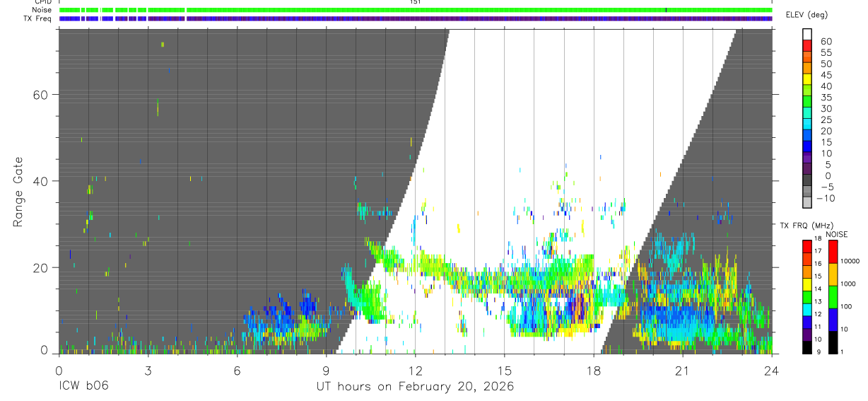Click the red top segment of NOISE colorbar

[832, 251]
